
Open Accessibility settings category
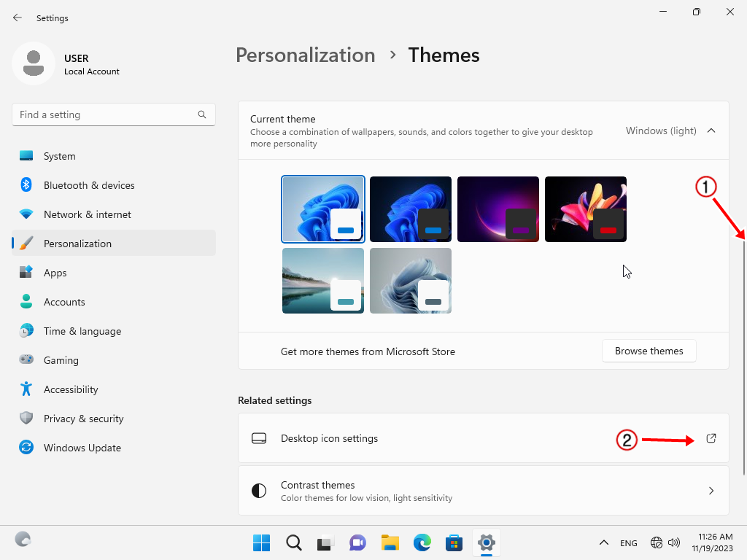pos(113,389)
